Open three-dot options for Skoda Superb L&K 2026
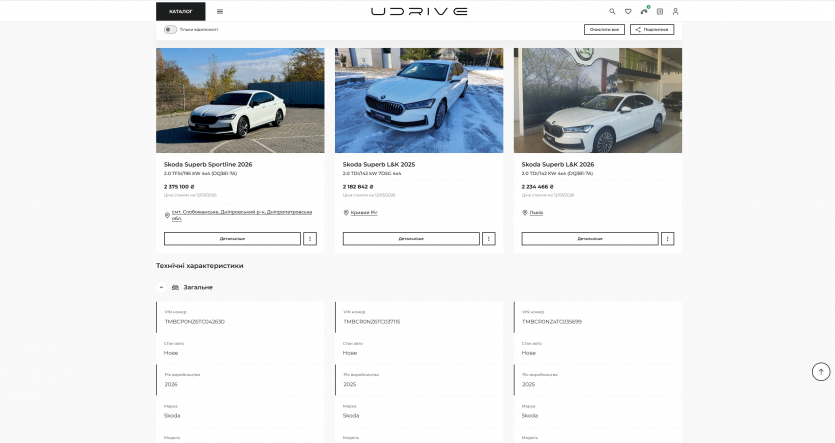 668,239
